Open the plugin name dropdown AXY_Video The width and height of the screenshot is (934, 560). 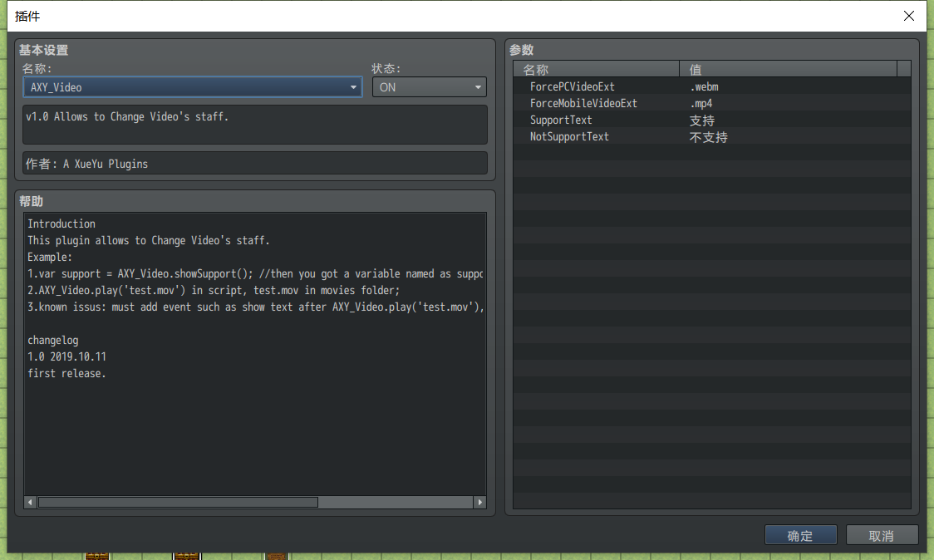click(x=193, y=87)
